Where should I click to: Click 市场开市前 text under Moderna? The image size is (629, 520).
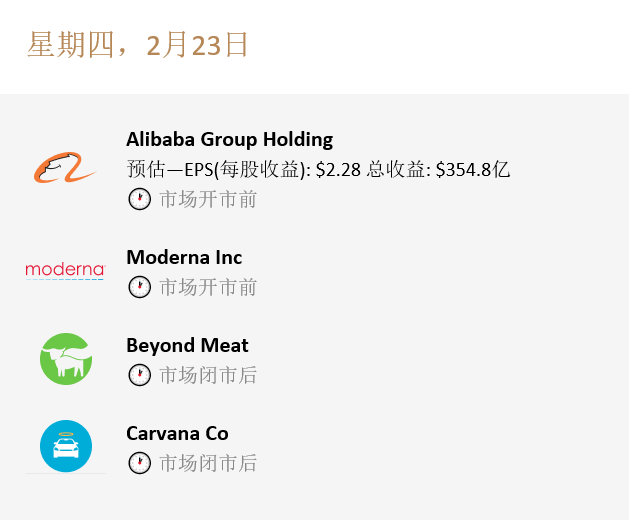coord(208,287)
